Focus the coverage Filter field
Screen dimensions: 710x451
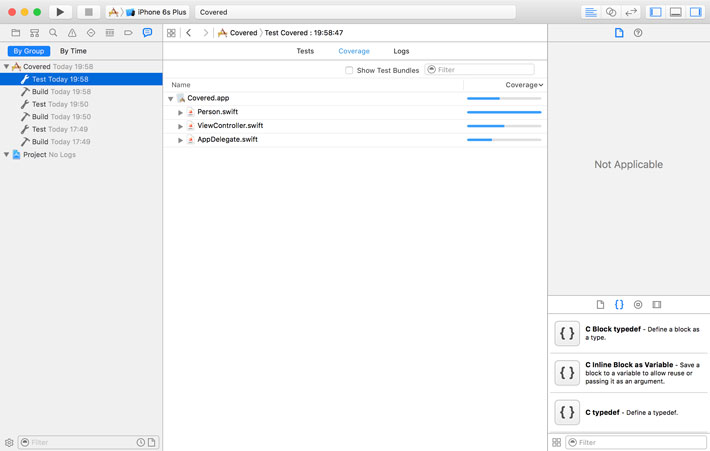480,70
